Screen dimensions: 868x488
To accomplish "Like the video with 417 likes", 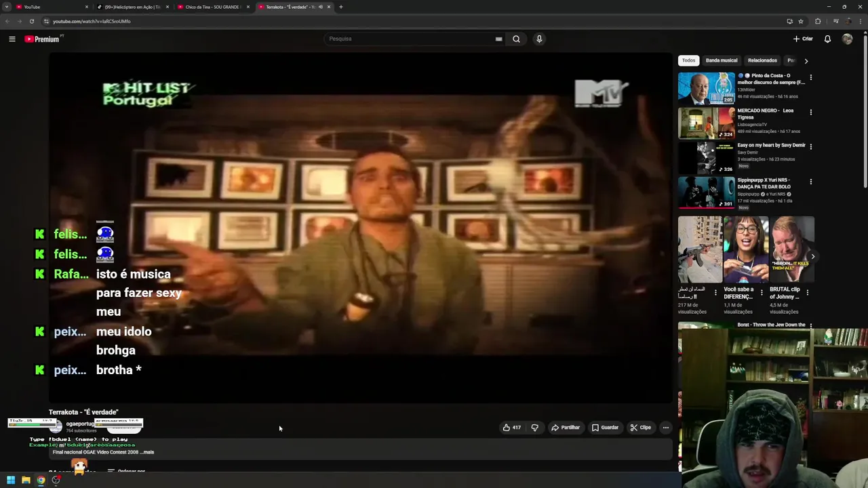I will point(511,428).
